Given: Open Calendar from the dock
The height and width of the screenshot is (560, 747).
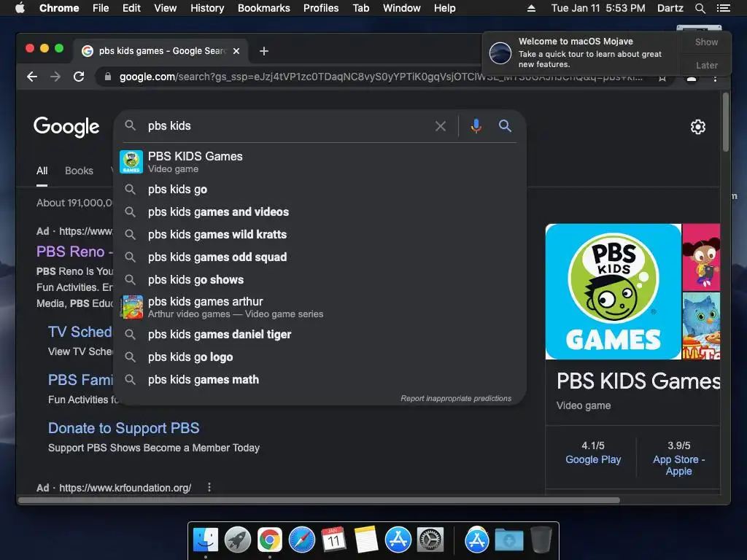Looking at the screenshot, I should [333, 540].
